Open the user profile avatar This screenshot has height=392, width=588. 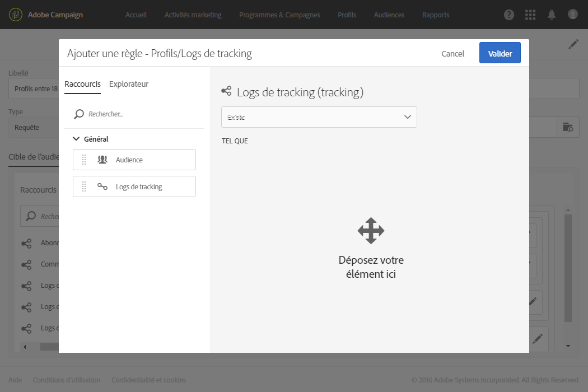[x=572, y=15]
